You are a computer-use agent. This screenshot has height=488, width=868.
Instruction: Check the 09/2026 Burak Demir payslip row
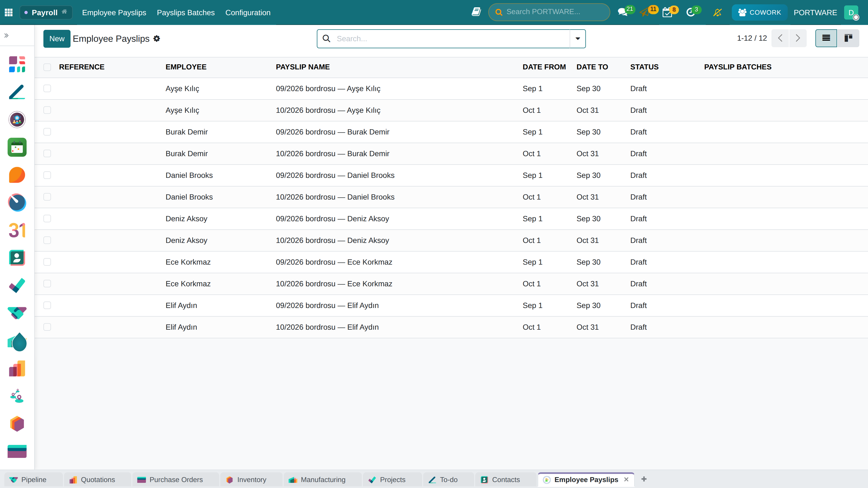[47, 132]
